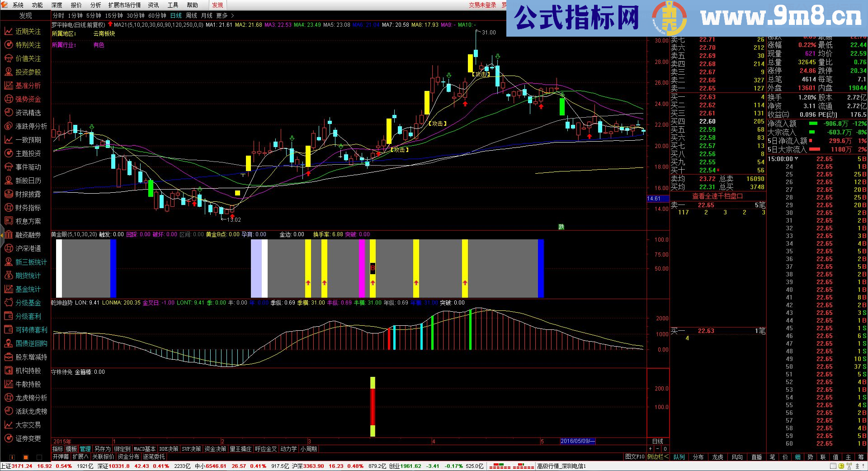Screen dimensions: 868x471
Task: Switch to the 60分钟 period tab
Action: [157, 16]
